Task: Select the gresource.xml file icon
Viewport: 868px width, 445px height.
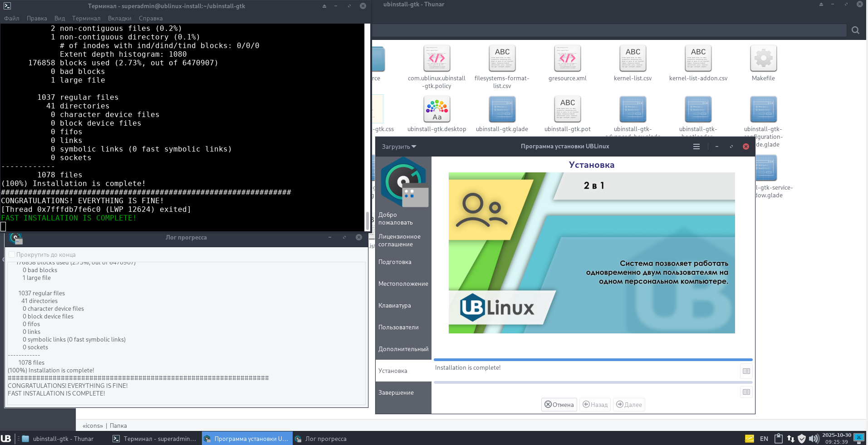Action: pyautogui.click(x=567, y=59)
